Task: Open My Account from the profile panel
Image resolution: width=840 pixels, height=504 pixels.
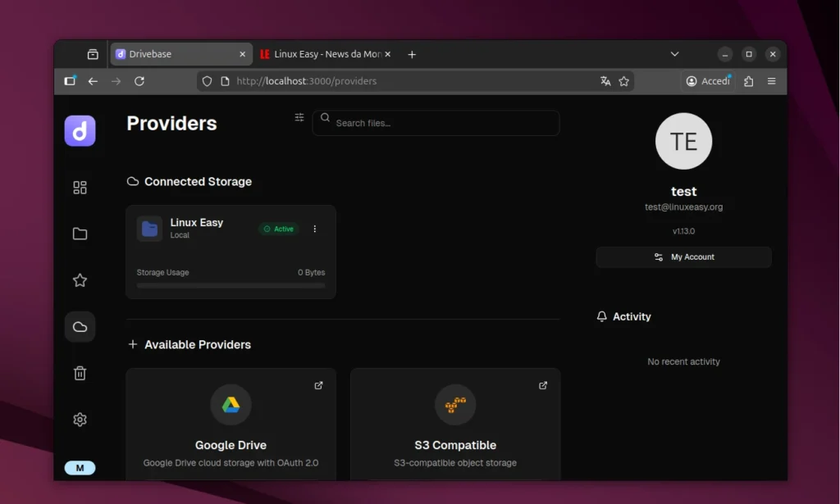Action: click(x=683, y=257)
